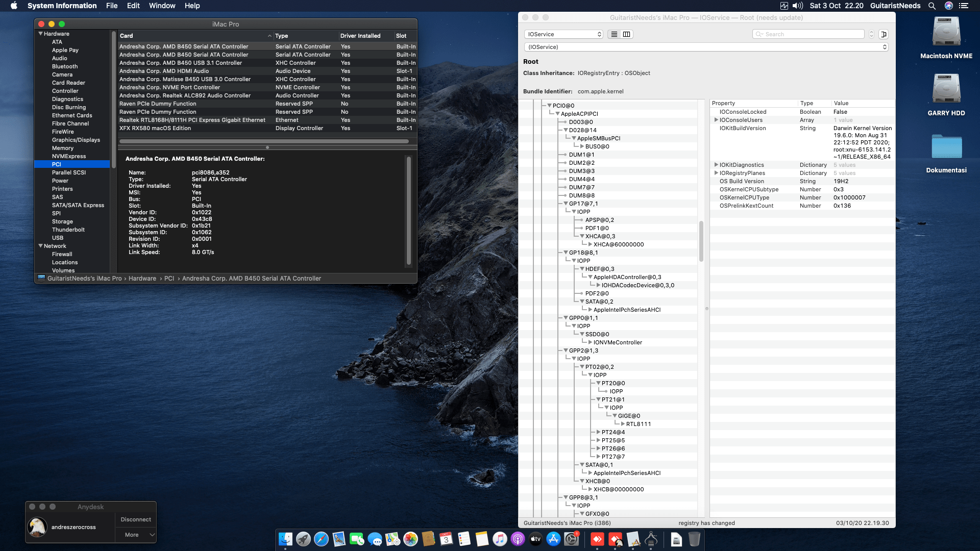Launch Safari from the Dock

tap(321, 539)
